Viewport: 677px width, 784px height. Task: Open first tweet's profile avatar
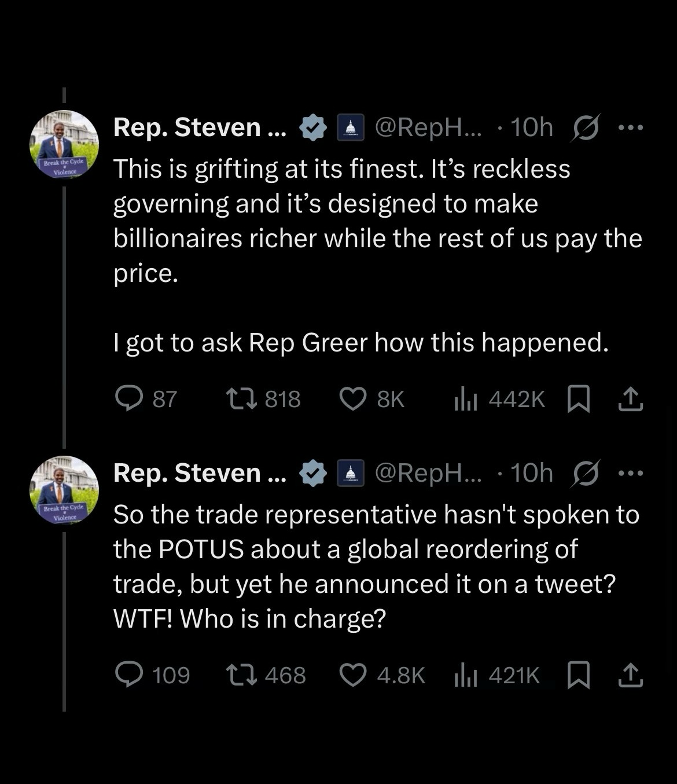tap(64, 144)
